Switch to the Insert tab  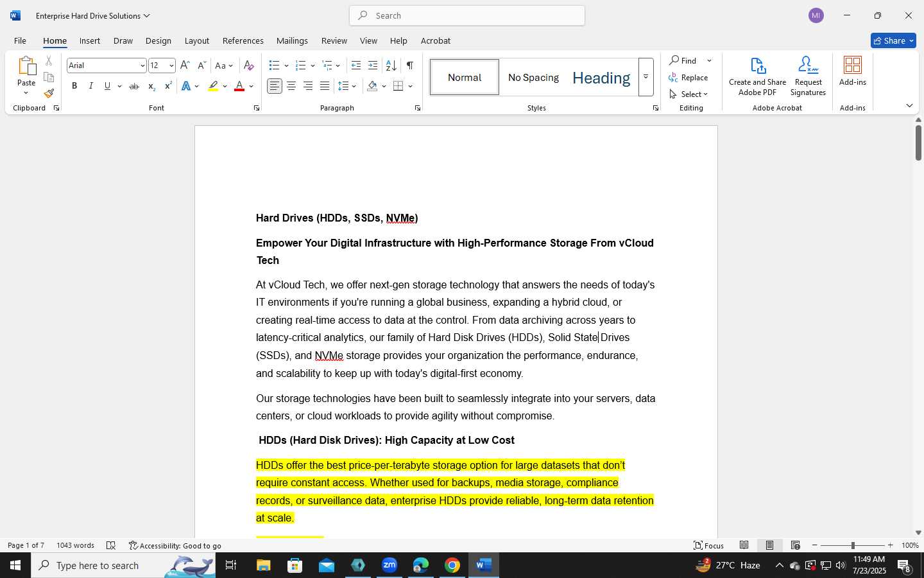point(90,40)
